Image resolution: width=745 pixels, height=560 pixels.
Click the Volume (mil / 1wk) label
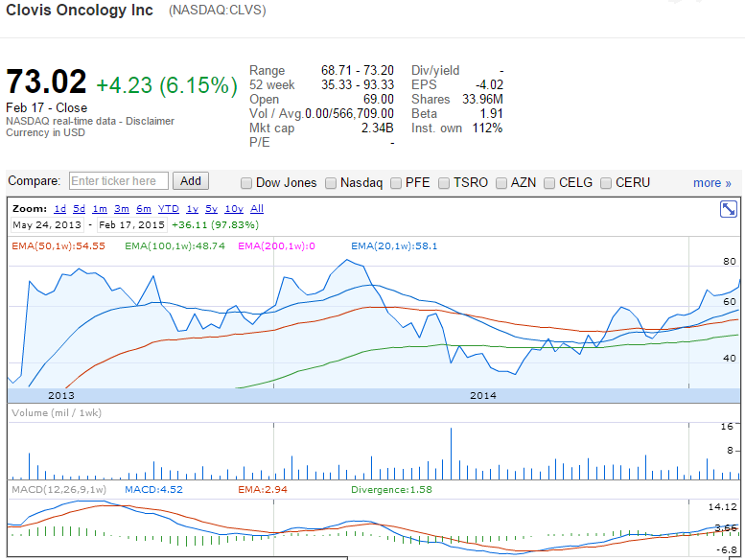pos(57,412)
